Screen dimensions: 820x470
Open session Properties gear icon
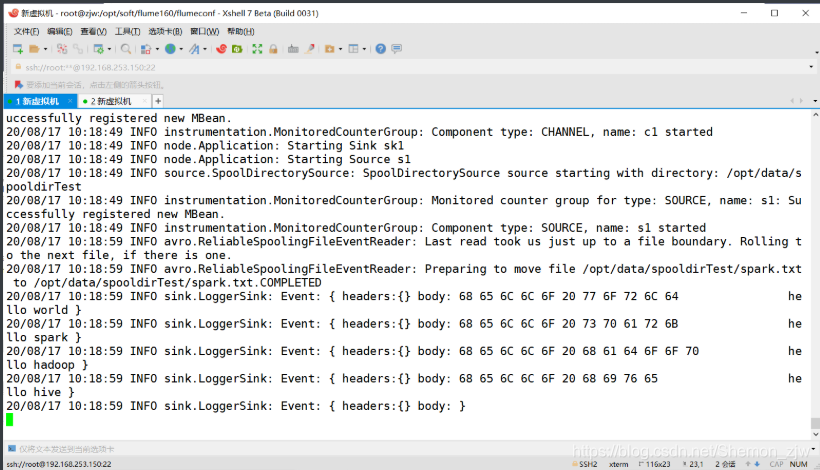coord(98,49)
